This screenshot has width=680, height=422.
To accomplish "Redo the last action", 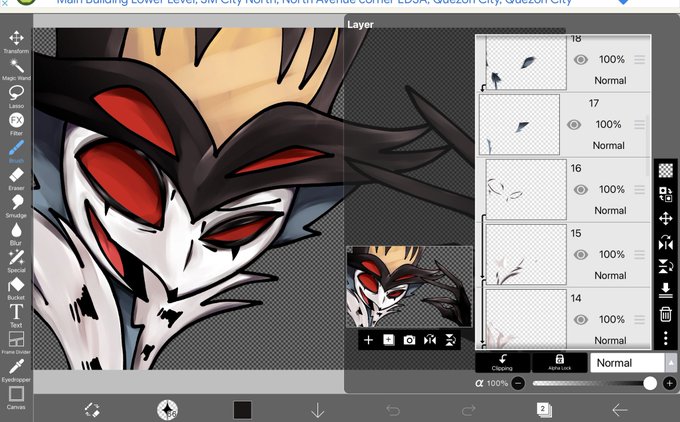I will (468, 410).
